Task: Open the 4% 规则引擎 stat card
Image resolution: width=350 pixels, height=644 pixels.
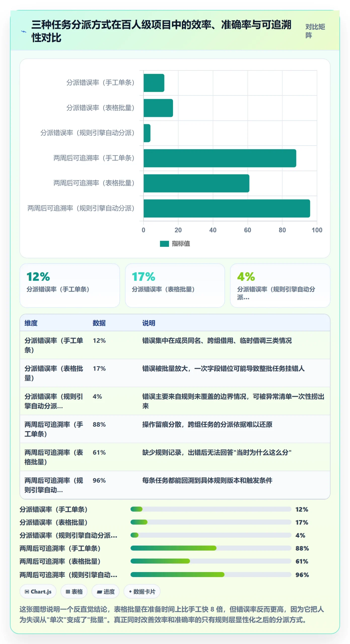Action: [280, 285]
